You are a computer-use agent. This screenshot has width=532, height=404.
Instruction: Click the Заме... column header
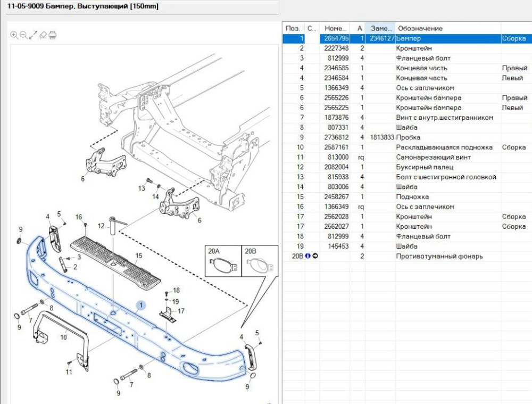tap(380, 28)
